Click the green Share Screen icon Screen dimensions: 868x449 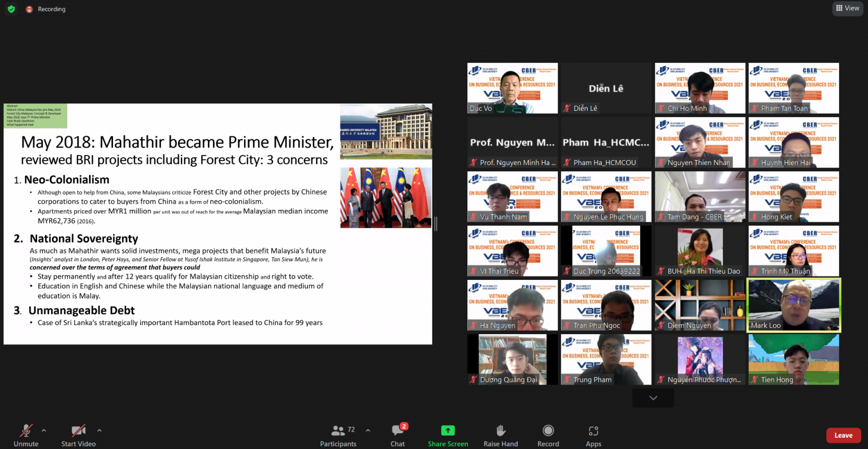click(448, 431)
